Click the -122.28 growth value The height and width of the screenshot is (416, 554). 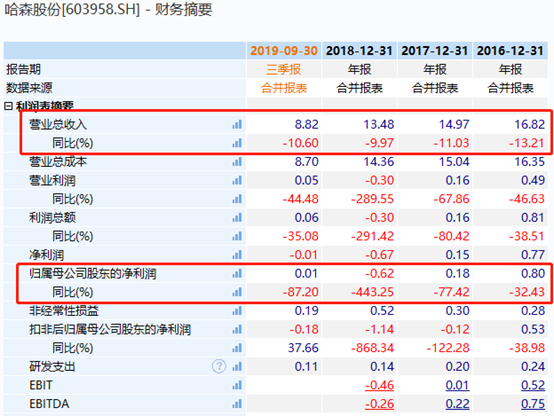[448, 348]
